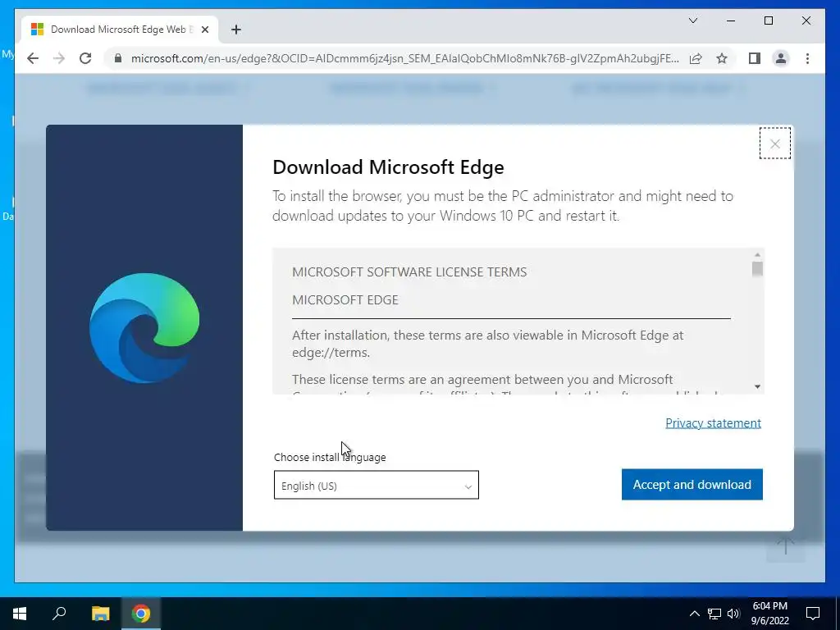Click the MICROSOFT SOFTWARE LICENSE TERMS heading
Screen dimensions: 840x630
(x=409, y=272)
